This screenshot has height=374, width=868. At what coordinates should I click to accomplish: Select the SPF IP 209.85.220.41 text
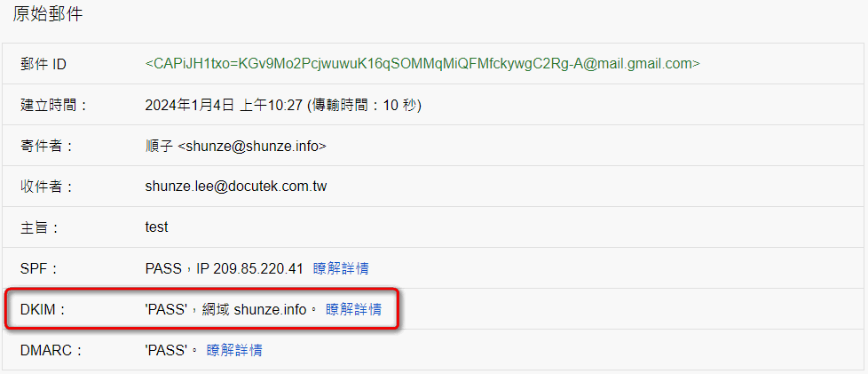[249, 268]
